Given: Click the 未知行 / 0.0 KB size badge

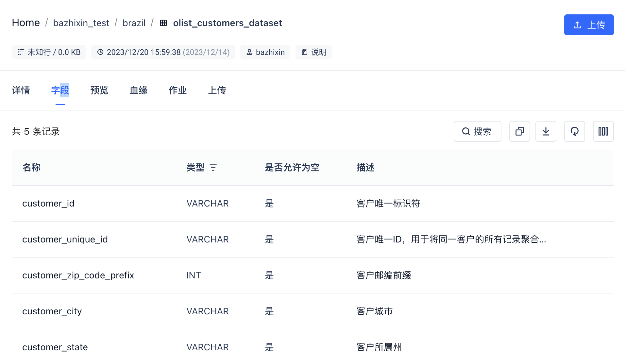Looking at the screenshot, I should (x=49, y=52).
